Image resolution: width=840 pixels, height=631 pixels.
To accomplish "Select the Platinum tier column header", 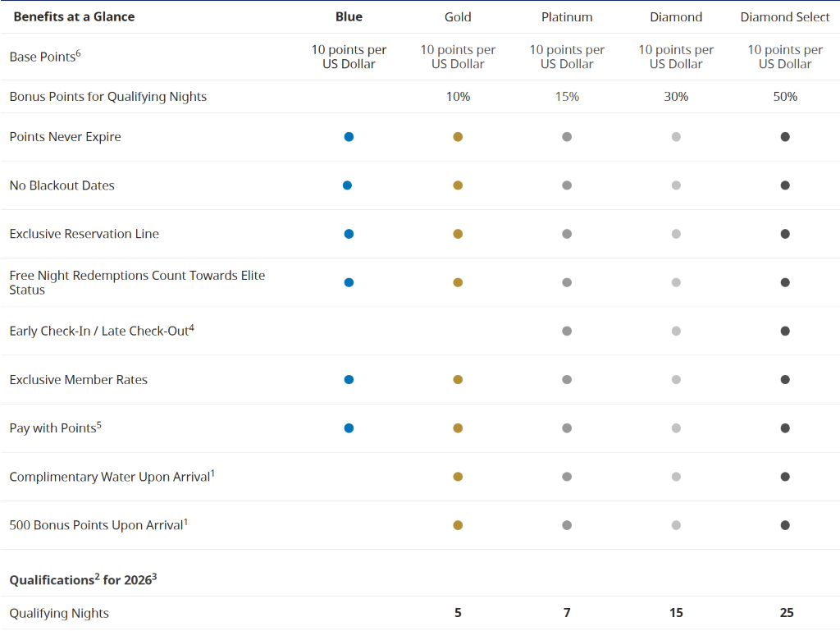I will (x=567, y=16).
